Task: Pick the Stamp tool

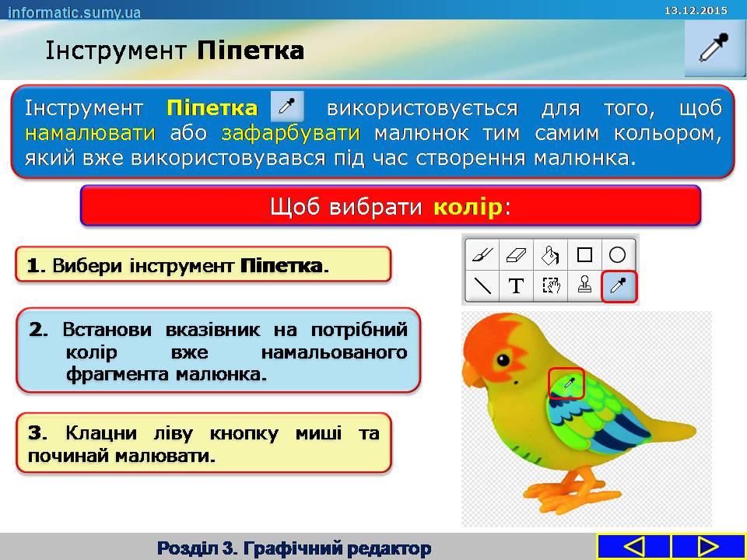Action: click(584, 286)
